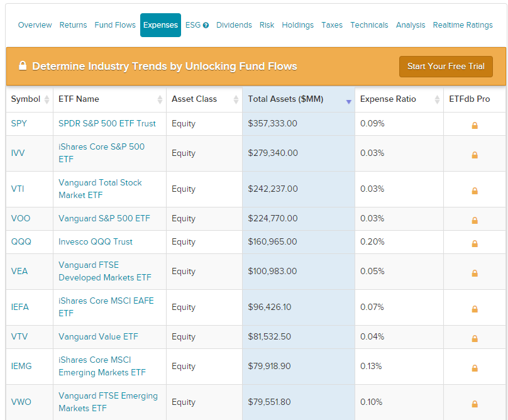
Task: Click the 0.09% expense ratio for SPY
Action: tap(372, 123)
